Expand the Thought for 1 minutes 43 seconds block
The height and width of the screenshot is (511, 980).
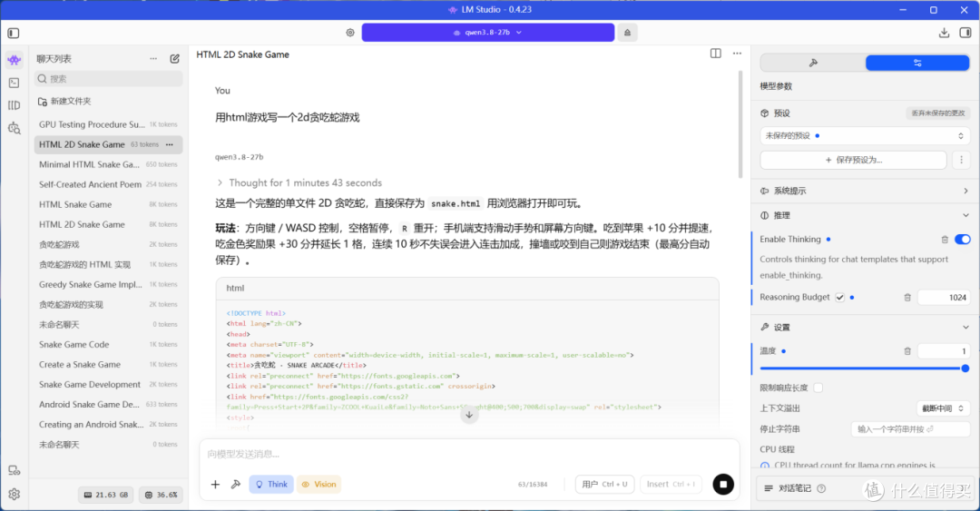pyautogui.click(x=299, y=182)
